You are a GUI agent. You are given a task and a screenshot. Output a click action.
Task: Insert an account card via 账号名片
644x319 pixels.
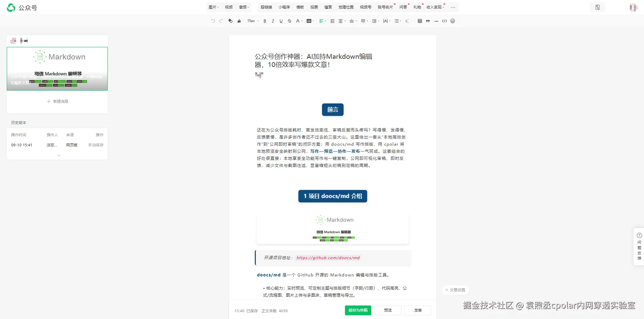(385, 7)
